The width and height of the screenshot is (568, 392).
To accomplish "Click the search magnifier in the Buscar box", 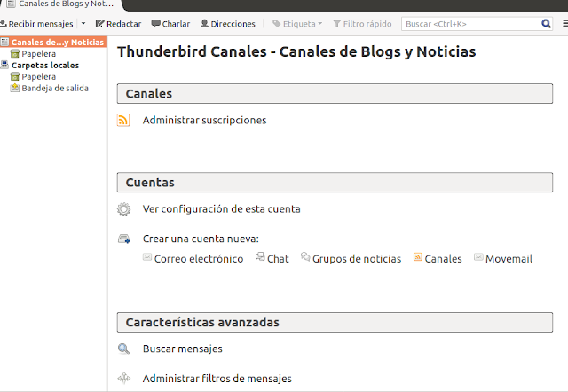I will (x=546, y=24).
